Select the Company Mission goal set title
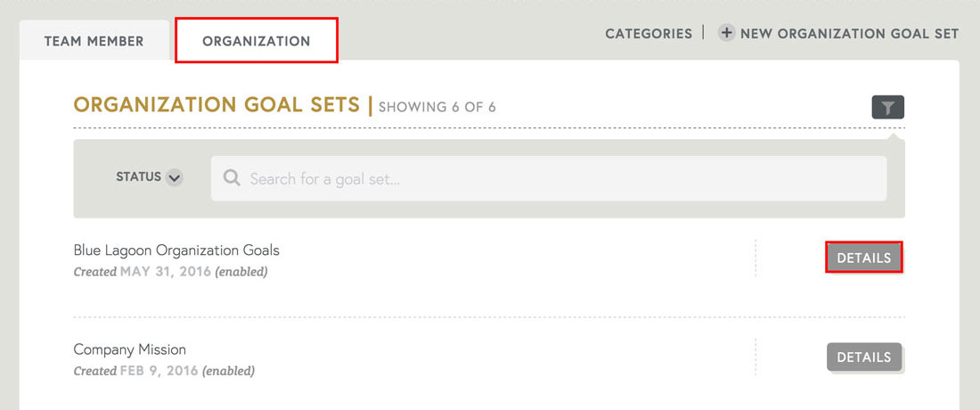The height and width of the screenshot is (410, 980). coord(130,349)
